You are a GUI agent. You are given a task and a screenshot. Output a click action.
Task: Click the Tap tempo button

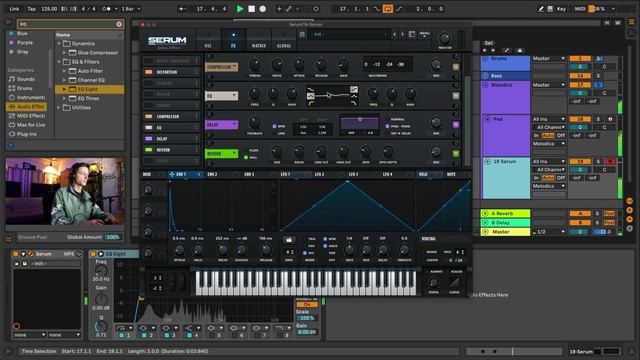(31, 9)
